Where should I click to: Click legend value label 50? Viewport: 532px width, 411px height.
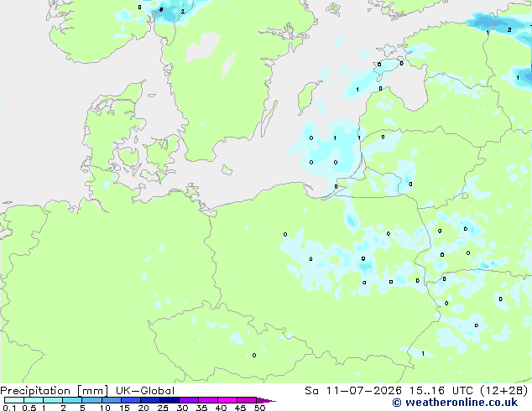(259, 408)
